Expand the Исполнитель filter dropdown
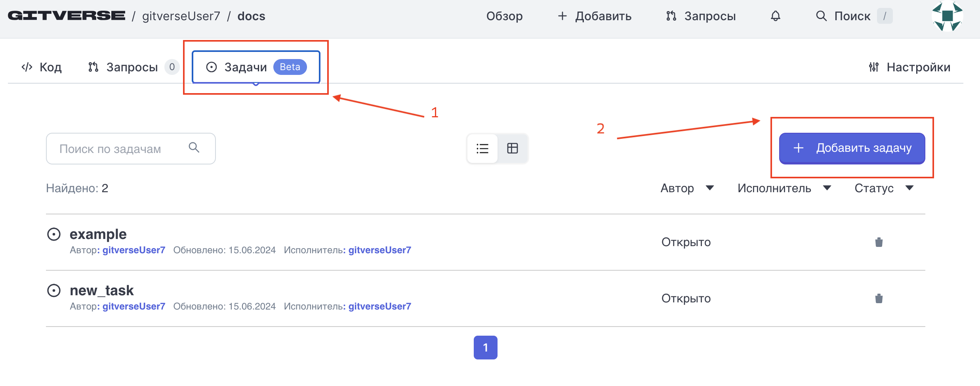 tap(784, 188)
